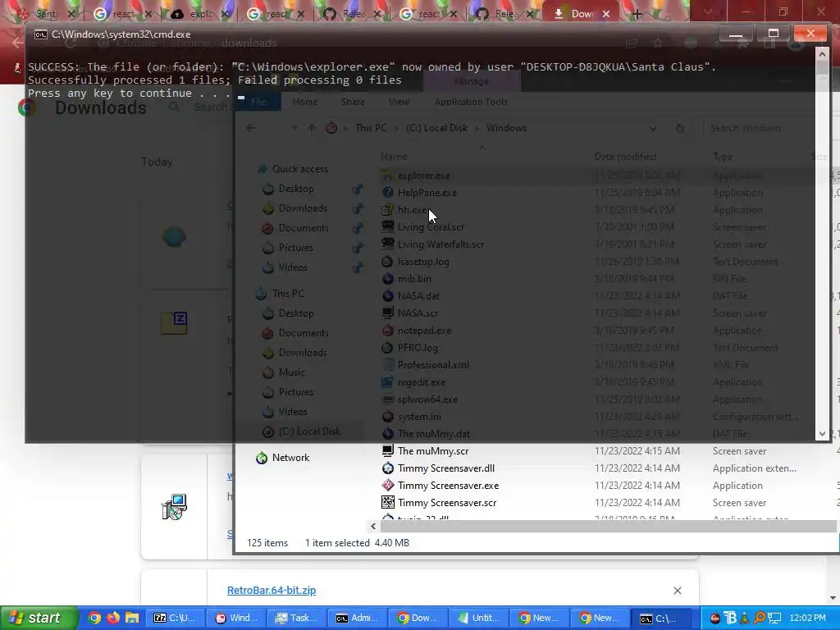Viewport: 840px width, 630px height.
Task: Click the pink diamond icon of 'Timmy Screensaver.exe'
Action: tap(388, 486)
